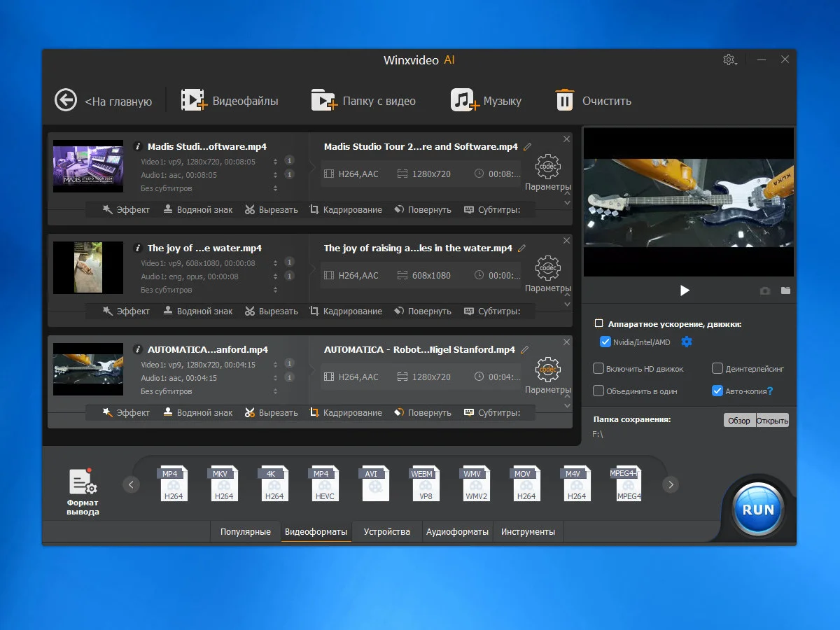
Task: Disable the Nvidia/Intel/AMD checkbox
Action: click(605, 342)
